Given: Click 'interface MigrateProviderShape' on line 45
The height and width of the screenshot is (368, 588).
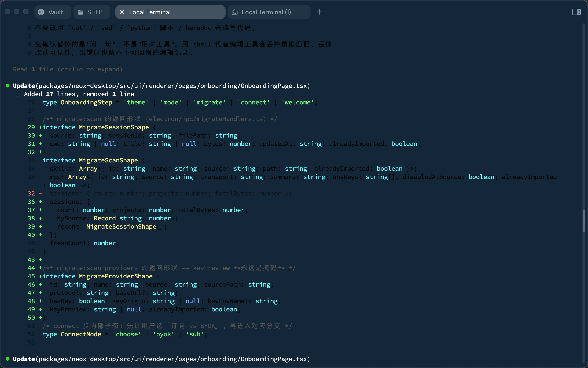Looking at the screenshot, I should point(97,276).
